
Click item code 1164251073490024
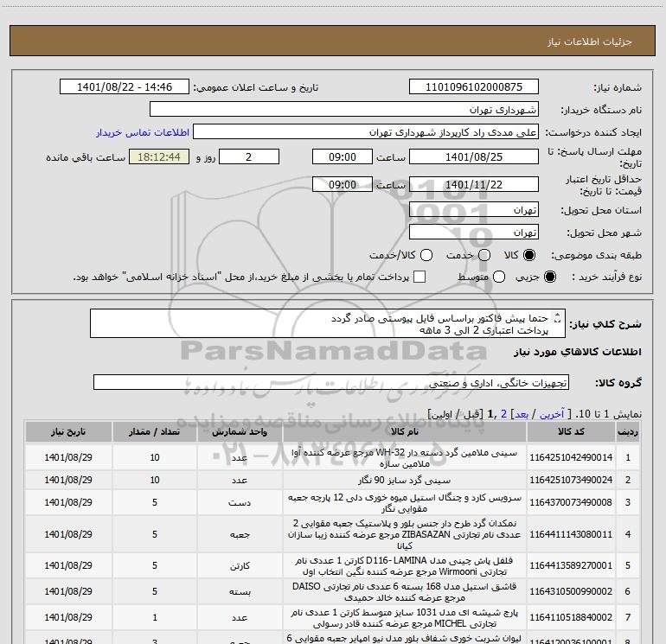(571, 480)
